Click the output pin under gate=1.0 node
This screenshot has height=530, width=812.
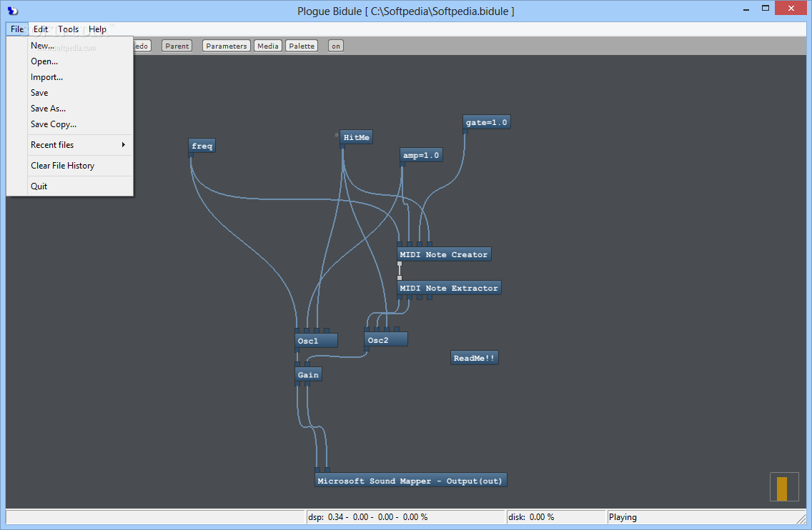click(x=465, y=131)
